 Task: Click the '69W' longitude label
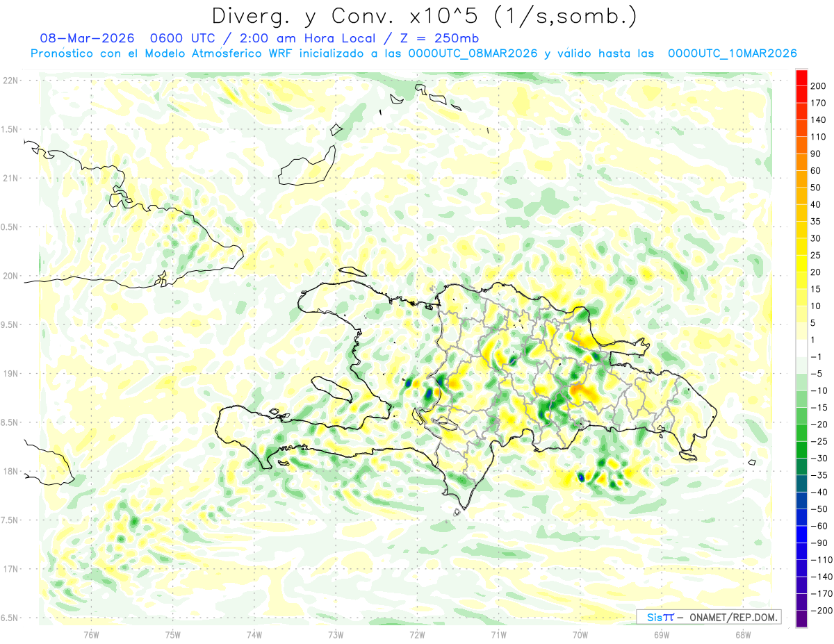pos(662,635)
